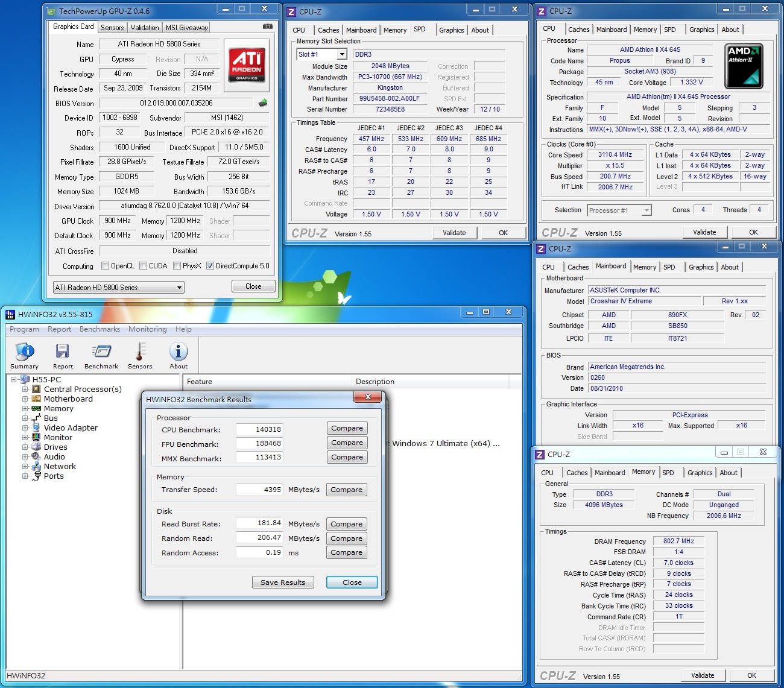Open the ATI Radeon HD 5800 Series dropdown
Viewport: 784px width, 688px height.
coord(118,288)
